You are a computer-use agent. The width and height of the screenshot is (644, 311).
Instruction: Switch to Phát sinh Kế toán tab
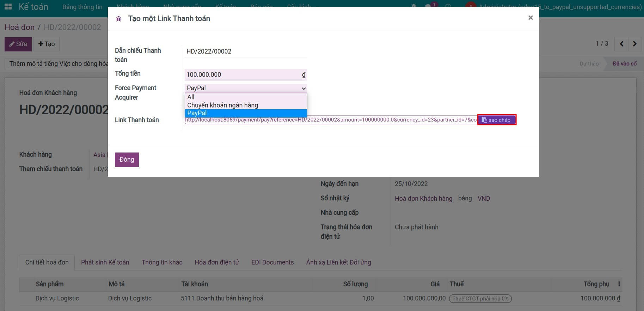coord(105,262)
